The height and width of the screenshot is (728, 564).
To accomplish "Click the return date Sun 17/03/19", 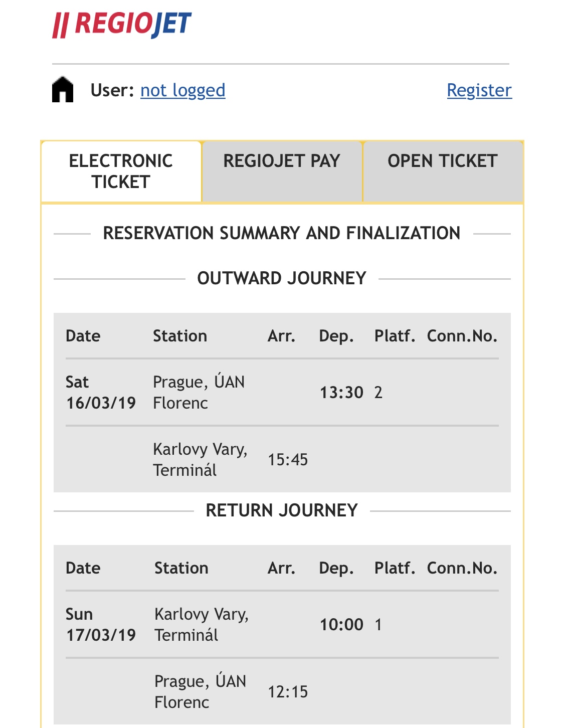I will pyautogui.click(x=101, y=625).
